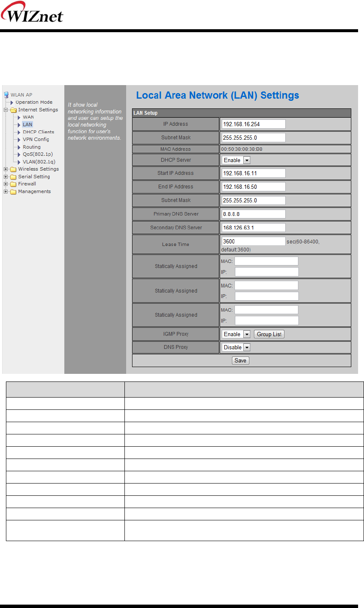Click the Firewall folder icon
Screen dimensions: 364x608
14,184
